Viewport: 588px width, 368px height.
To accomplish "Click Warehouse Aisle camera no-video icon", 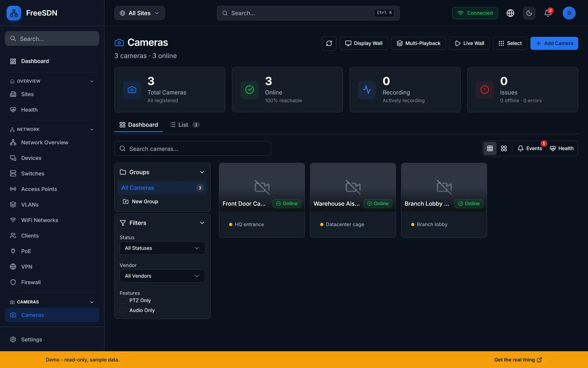I will [353, 187].
